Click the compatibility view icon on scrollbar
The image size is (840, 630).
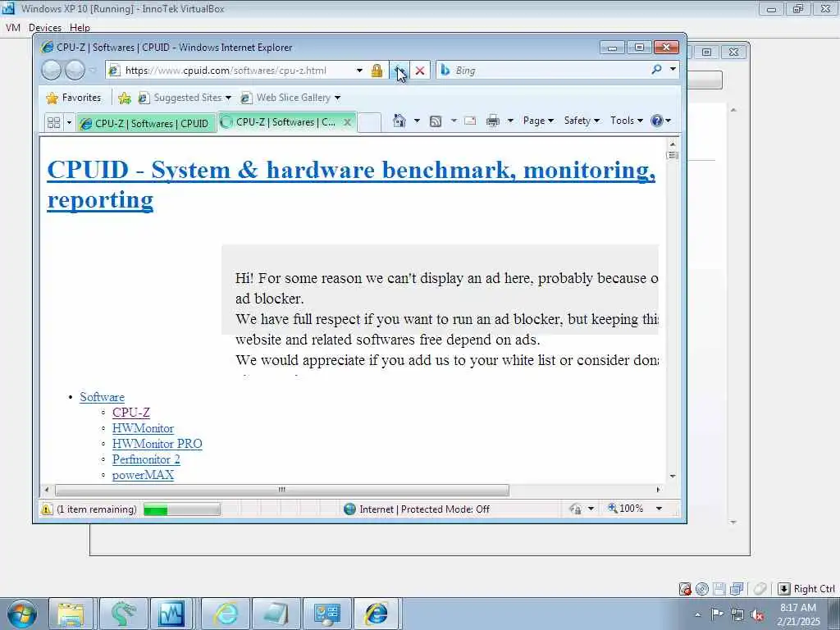(x=673, y=155)
